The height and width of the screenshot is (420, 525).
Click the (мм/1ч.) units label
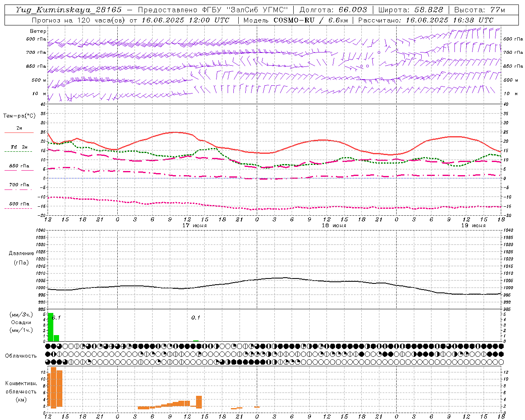point(21,330)
